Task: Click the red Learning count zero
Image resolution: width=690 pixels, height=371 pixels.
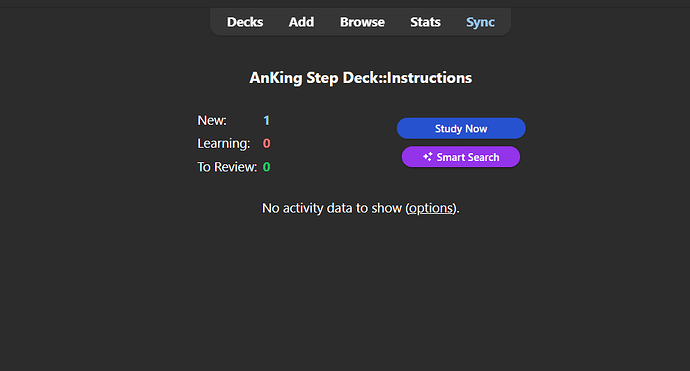Action: click(266, 143)
